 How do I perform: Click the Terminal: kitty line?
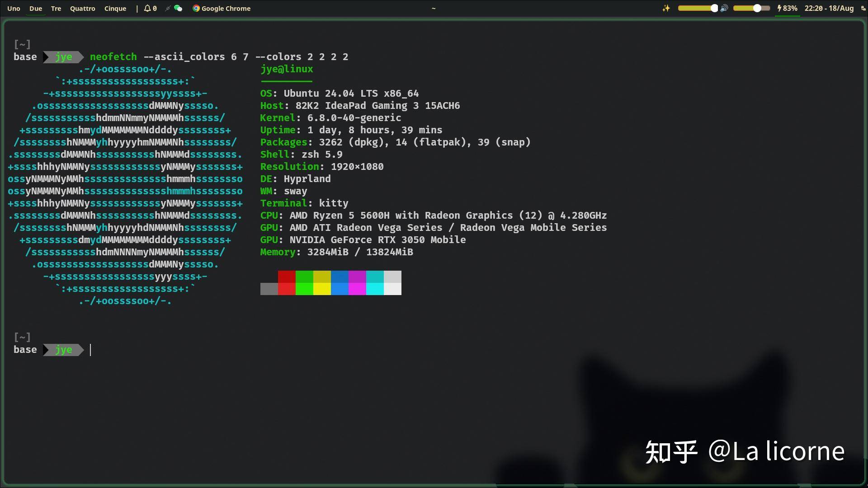(x=304, y=203)
